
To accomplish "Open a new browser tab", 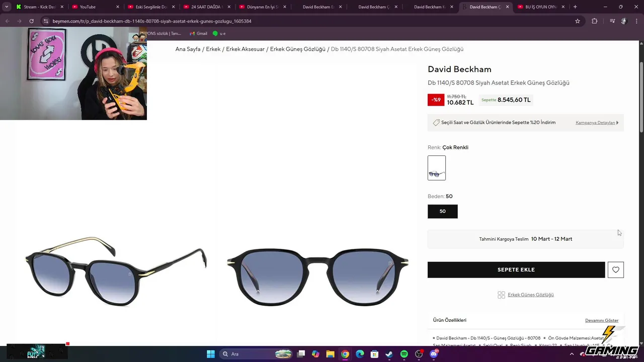I will pos(575,7).
